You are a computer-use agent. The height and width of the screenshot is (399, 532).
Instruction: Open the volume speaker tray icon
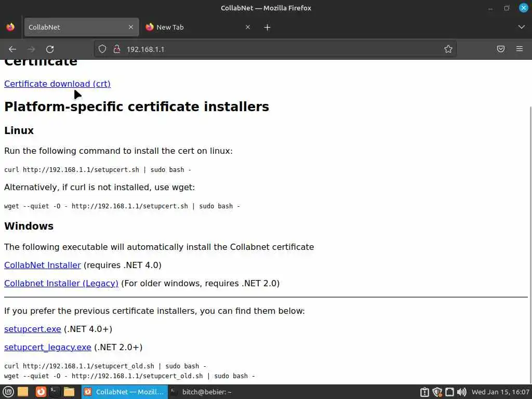[x=461, y=392]
